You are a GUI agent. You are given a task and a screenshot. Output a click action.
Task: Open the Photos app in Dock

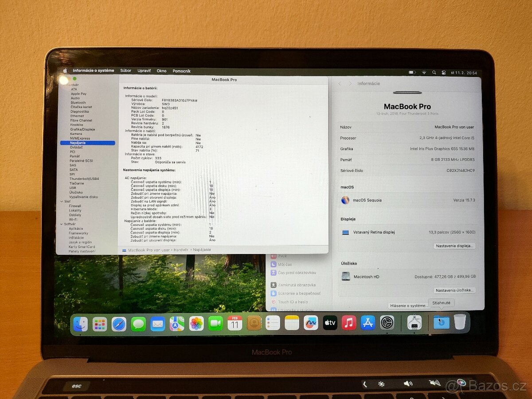tap(196, 323)
